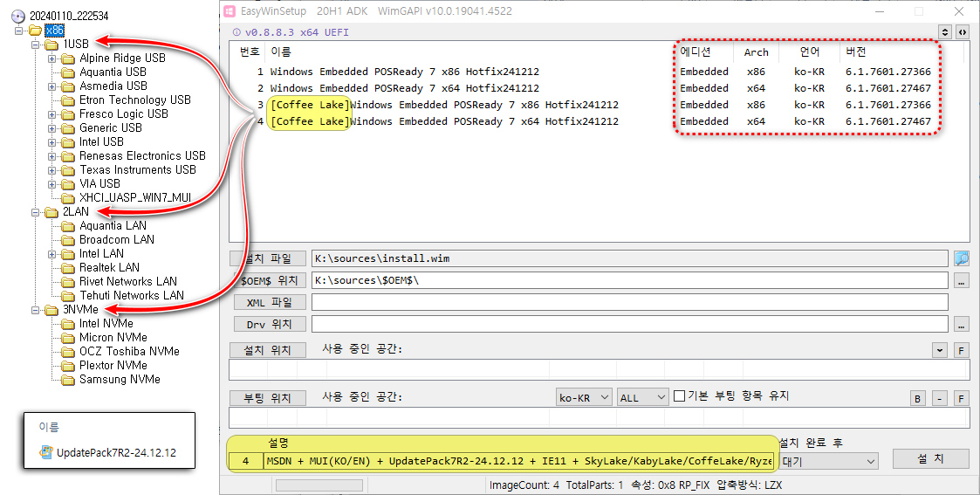The width and height of the screenshot is (980, 495).
Task: Click the browse button for Drv path
Action: click(962, 325)
